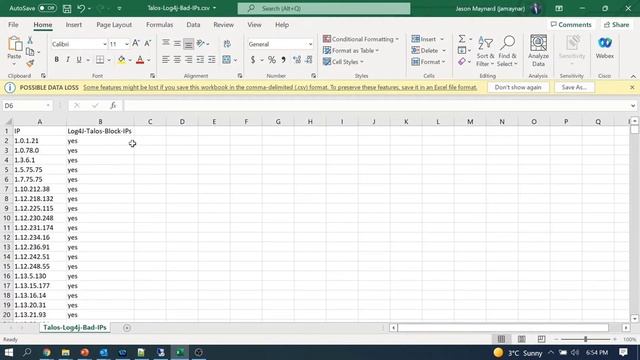Open the Calibri font name dropdown
This screenshot has width=640, height=360.
(x=104, y=44)
